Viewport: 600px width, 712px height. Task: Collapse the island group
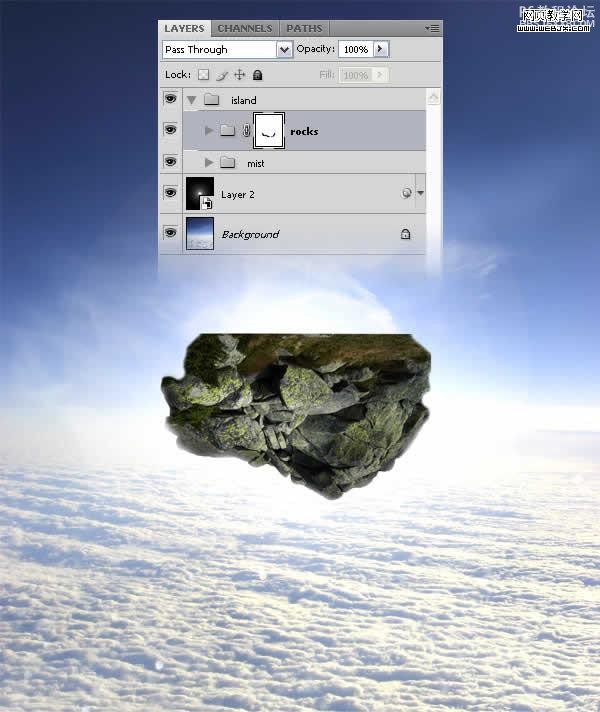pyautogui.click(x=191, y=100)
